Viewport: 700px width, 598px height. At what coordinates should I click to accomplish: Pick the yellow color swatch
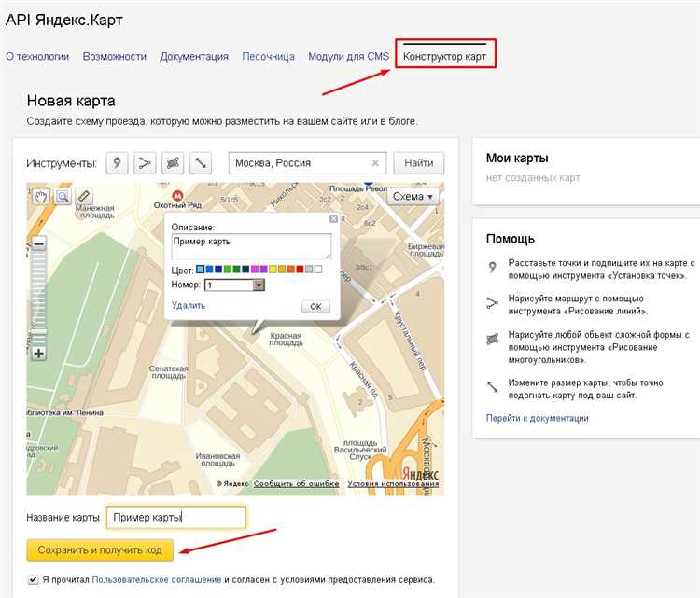pos(273,269)
